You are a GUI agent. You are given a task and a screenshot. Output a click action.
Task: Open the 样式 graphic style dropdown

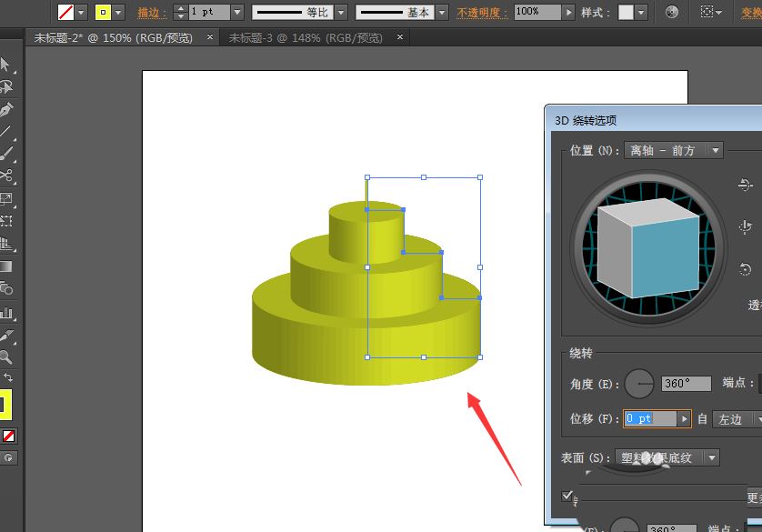coord(641,12)
